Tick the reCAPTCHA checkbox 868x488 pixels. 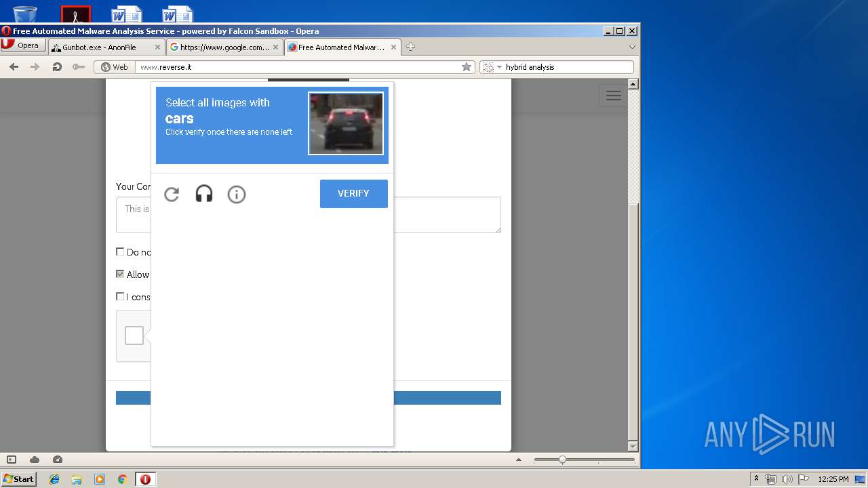(x=134, y=335)
